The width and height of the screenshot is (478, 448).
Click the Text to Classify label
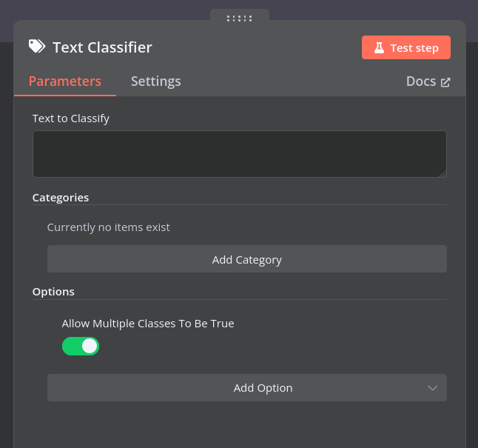click(x=71, y=118)
